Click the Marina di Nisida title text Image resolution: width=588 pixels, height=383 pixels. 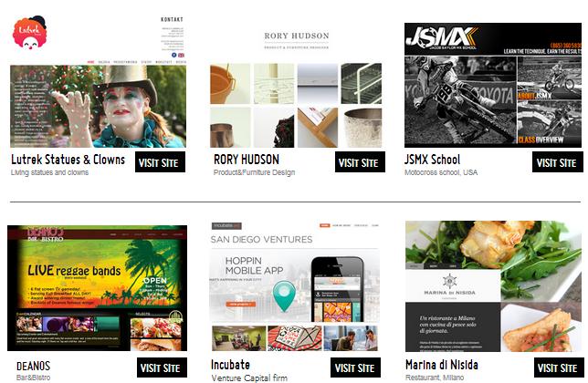[442, 365]
